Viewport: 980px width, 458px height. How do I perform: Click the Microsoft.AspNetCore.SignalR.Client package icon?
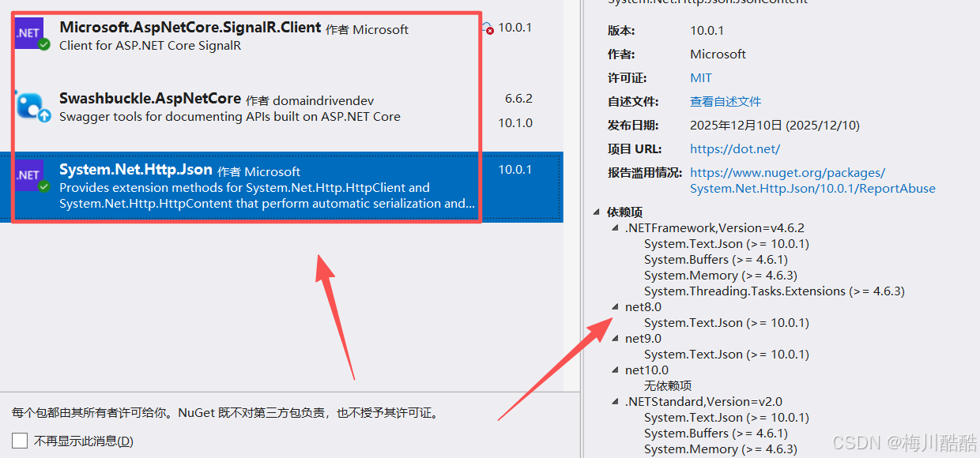pyautogui.click(x=29, y=33)
